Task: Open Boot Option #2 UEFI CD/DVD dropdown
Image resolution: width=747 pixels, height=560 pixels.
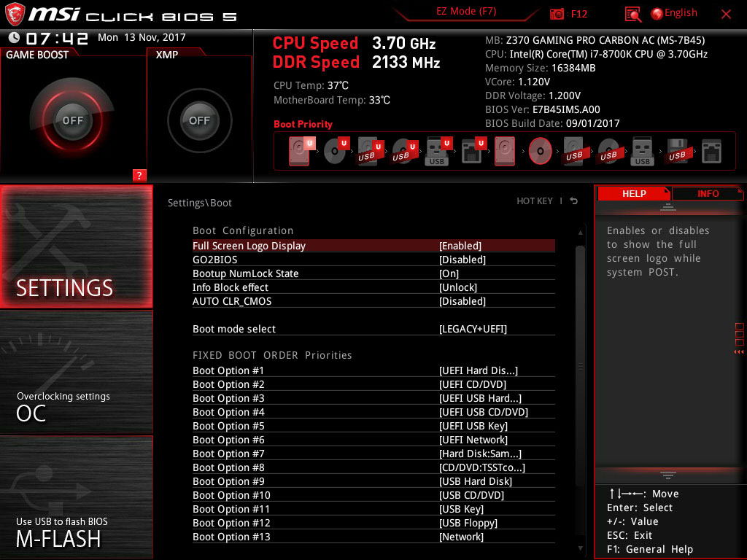Action: point(472,384)
